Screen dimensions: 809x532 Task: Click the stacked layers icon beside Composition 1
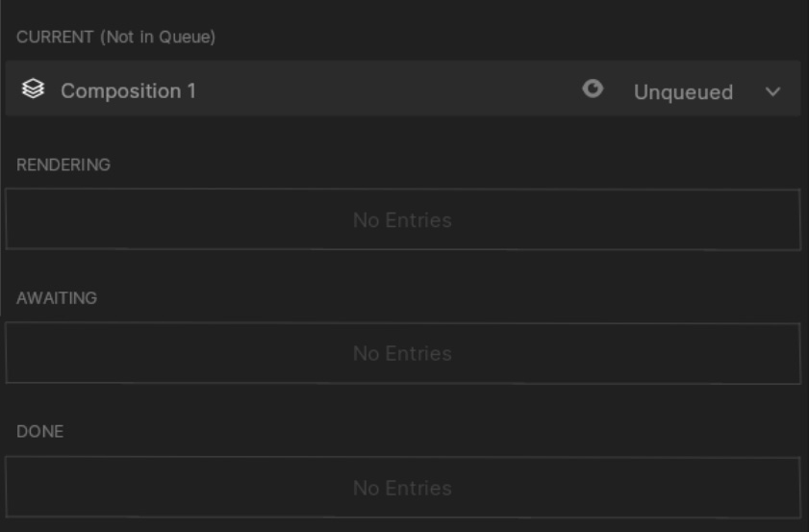[33, 90]
